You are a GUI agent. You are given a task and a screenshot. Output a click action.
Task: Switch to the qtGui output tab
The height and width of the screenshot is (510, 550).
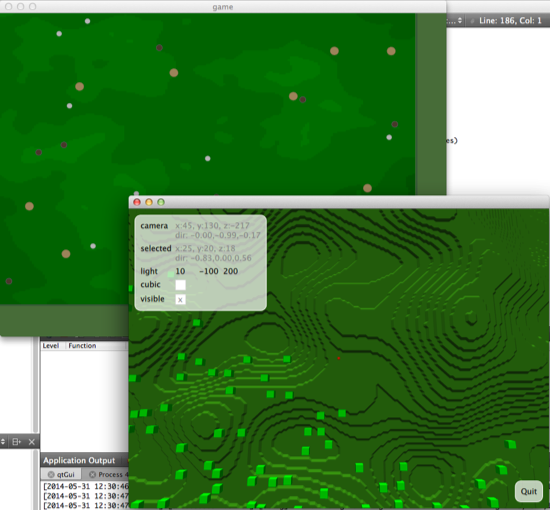62,474
